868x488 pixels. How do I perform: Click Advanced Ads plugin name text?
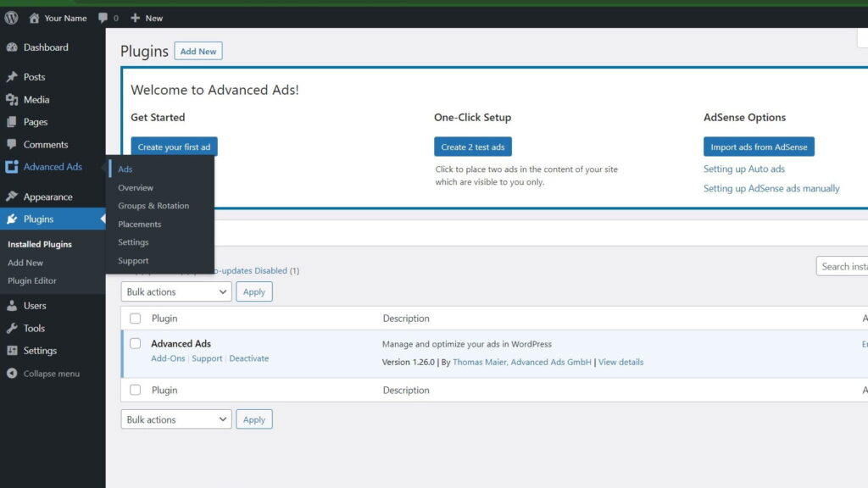pos(181,344)
